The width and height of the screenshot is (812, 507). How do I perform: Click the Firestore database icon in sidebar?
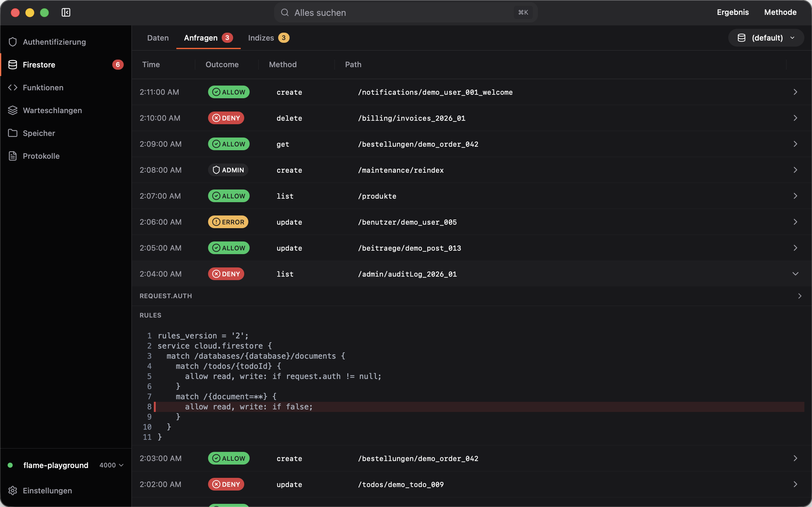tap(13, 65)
